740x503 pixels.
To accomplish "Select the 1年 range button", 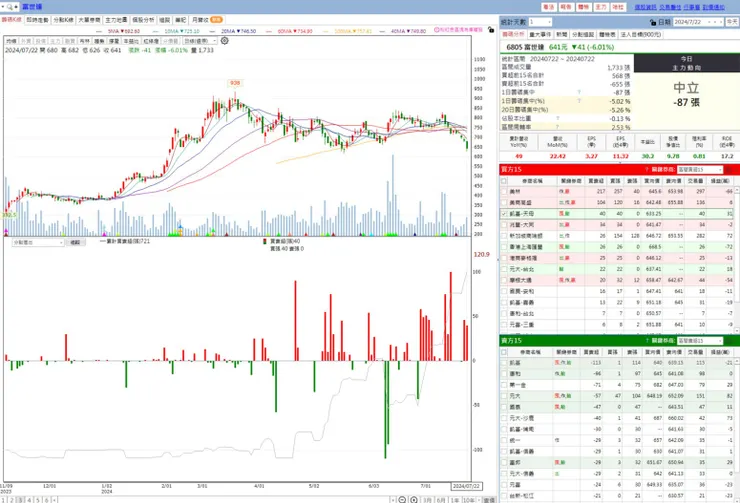I will (455, 500).
